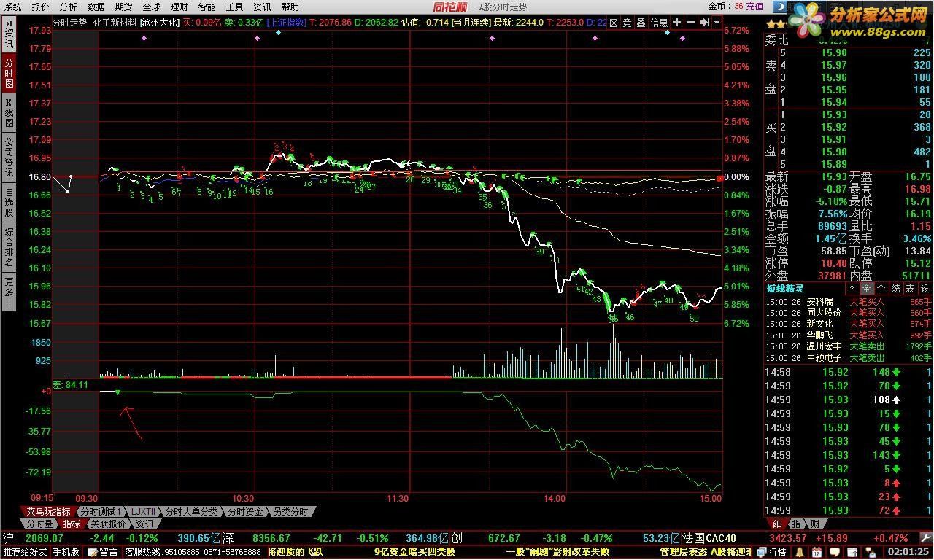Viewport: 934px width, 560px height.
Task: Select the 细 detail tab
Action: (778, 524)
